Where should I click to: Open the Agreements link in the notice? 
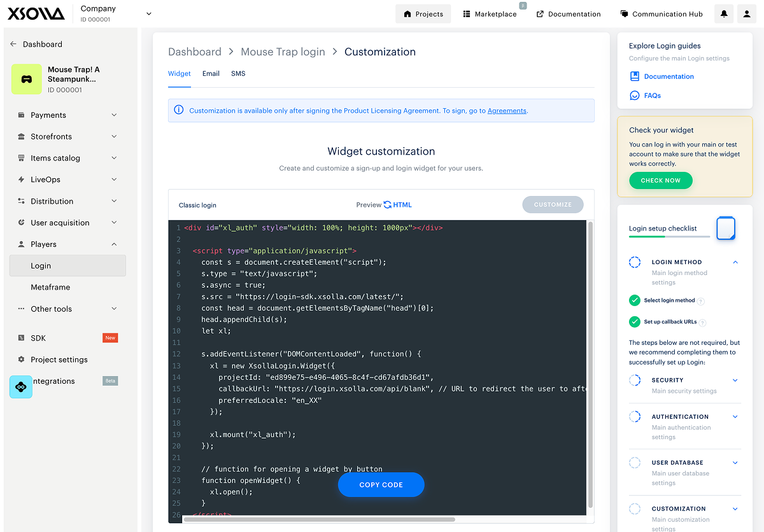[507, 111]
